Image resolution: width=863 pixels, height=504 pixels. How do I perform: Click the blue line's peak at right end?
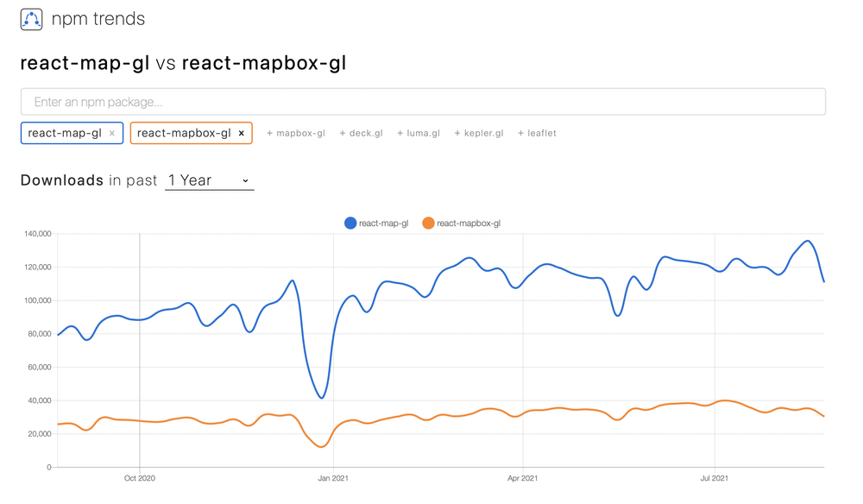pos(808,242)
